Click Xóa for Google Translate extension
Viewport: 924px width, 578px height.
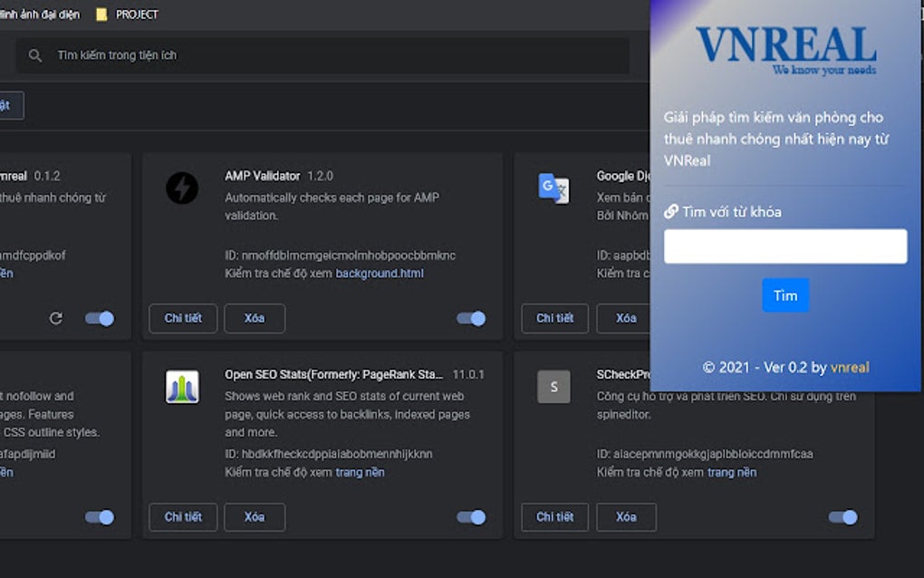pyautogui.click(x=623, y=318)
